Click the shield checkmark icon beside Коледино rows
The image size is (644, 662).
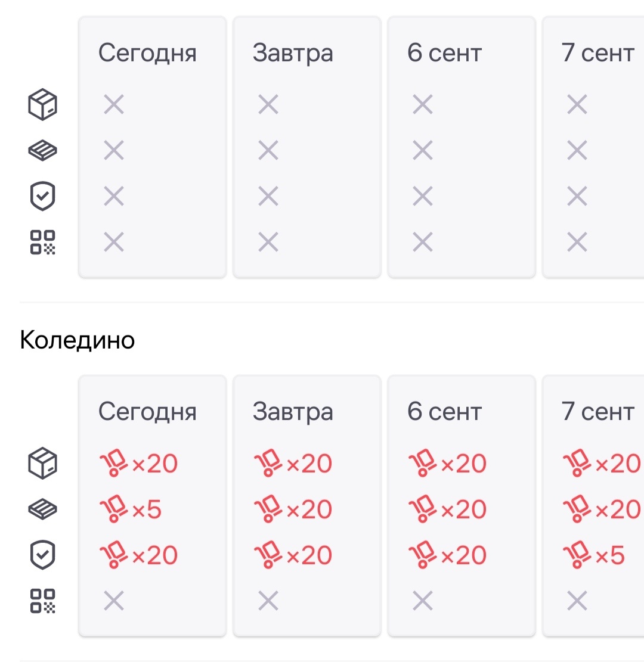43,555
